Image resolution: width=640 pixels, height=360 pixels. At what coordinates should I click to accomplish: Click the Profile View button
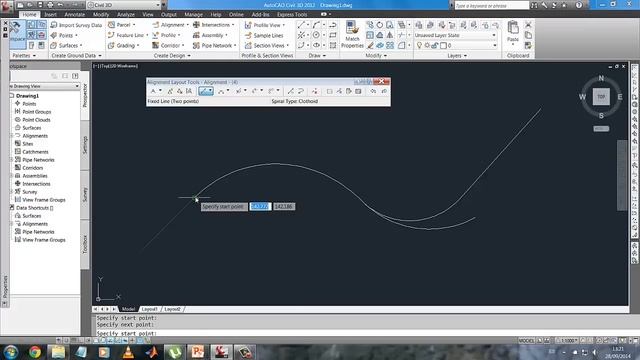[x=264, y=25]
